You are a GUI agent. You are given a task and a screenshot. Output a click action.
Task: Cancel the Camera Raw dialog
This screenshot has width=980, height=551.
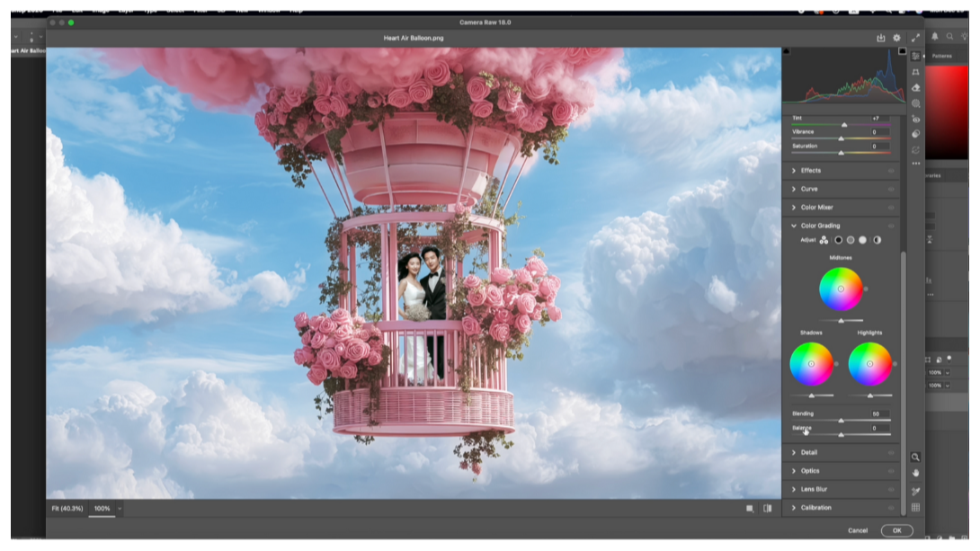tap(858, 530)
